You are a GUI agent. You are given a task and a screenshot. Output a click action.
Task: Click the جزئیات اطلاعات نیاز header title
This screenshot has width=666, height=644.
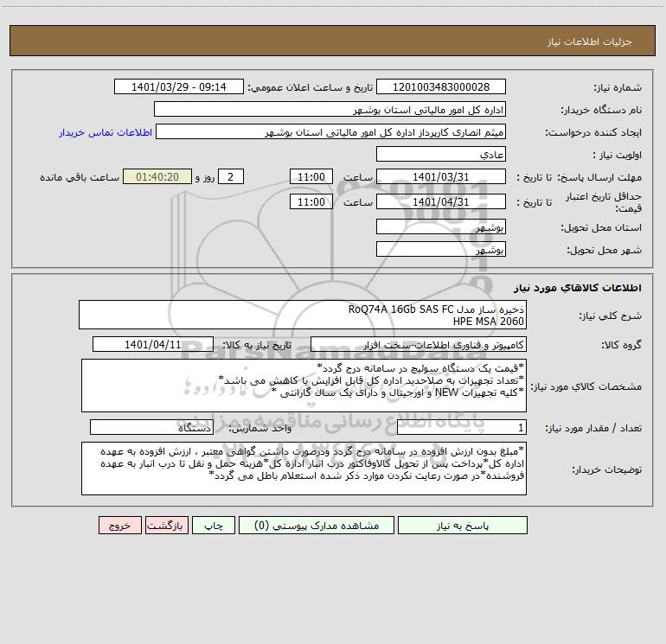coord(590,41)
